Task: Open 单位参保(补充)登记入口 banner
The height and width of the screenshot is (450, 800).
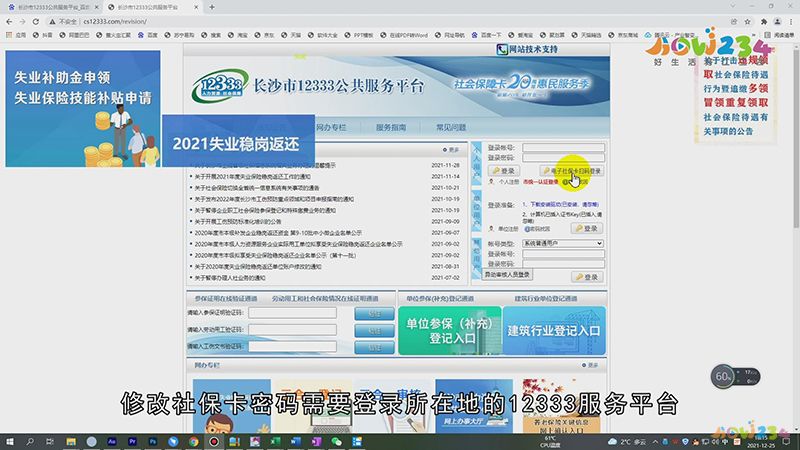Action: point(450,331)
